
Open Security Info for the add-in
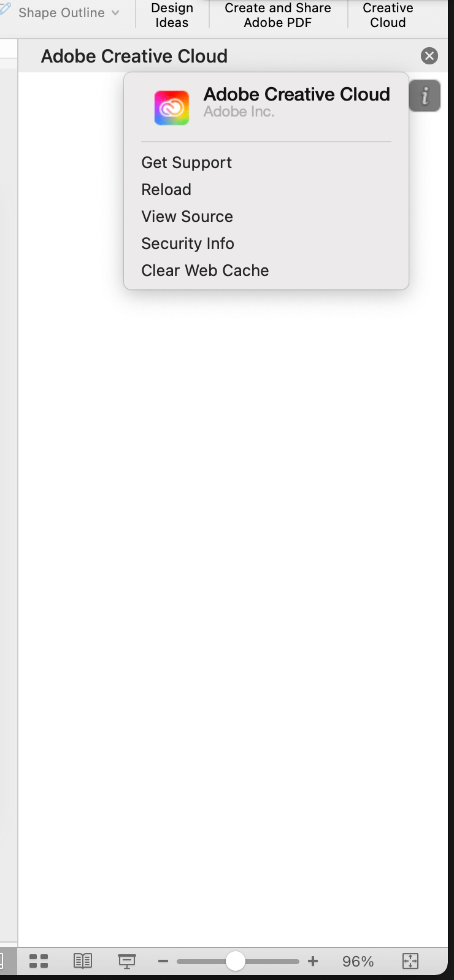pos(188,243)
